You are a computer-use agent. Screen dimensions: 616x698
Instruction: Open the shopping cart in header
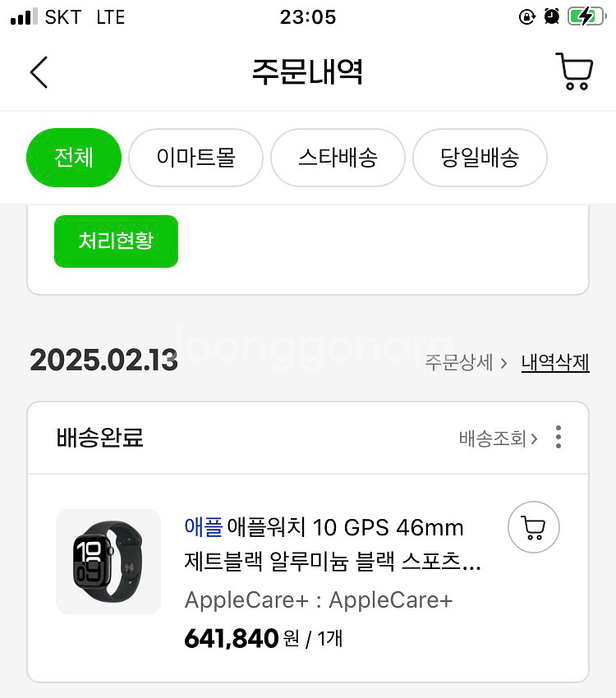point(573,71)
